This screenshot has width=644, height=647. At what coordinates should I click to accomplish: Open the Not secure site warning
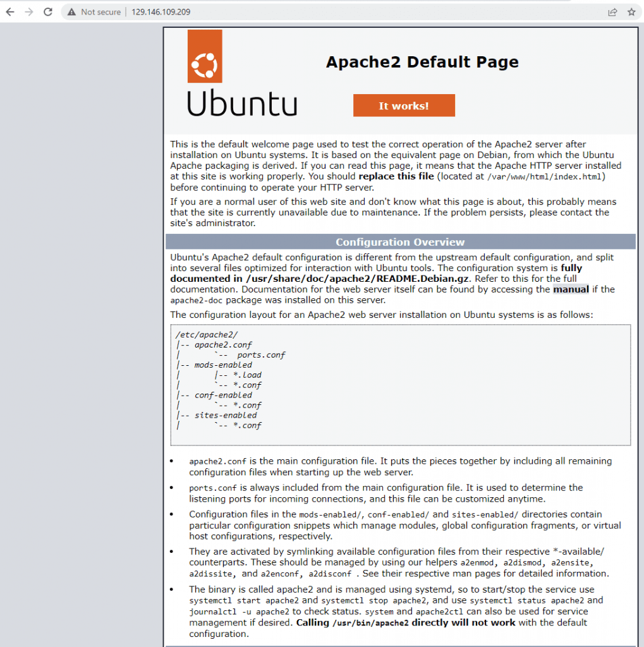pos(95,12)
